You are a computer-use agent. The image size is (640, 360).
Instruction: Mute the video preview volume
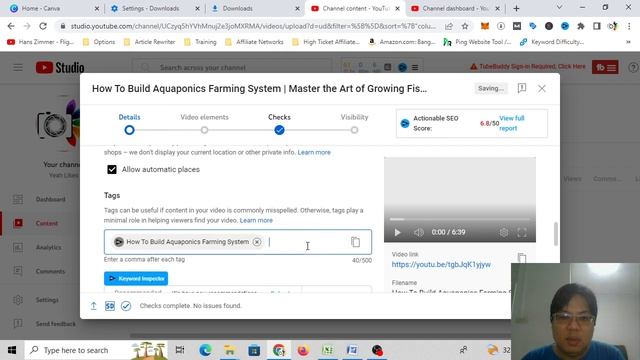point(419,232)
